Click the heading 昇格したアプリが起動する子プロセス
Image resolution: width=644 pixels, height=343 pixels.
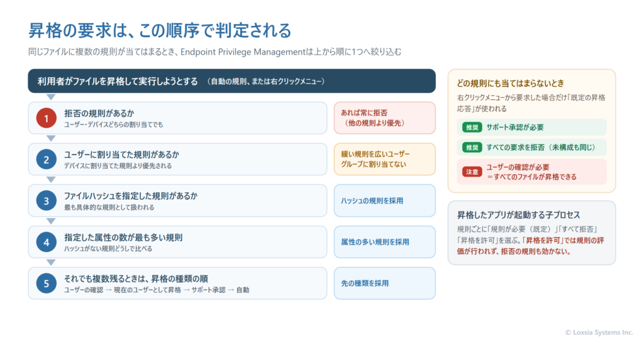518,215
